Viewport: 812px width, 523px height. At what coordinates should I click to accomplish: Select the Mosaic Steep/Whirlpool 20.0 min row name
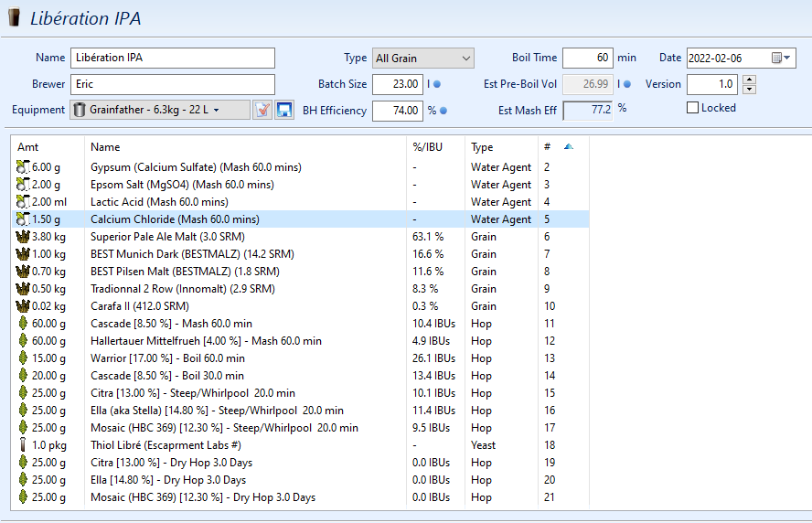(224, 428)
